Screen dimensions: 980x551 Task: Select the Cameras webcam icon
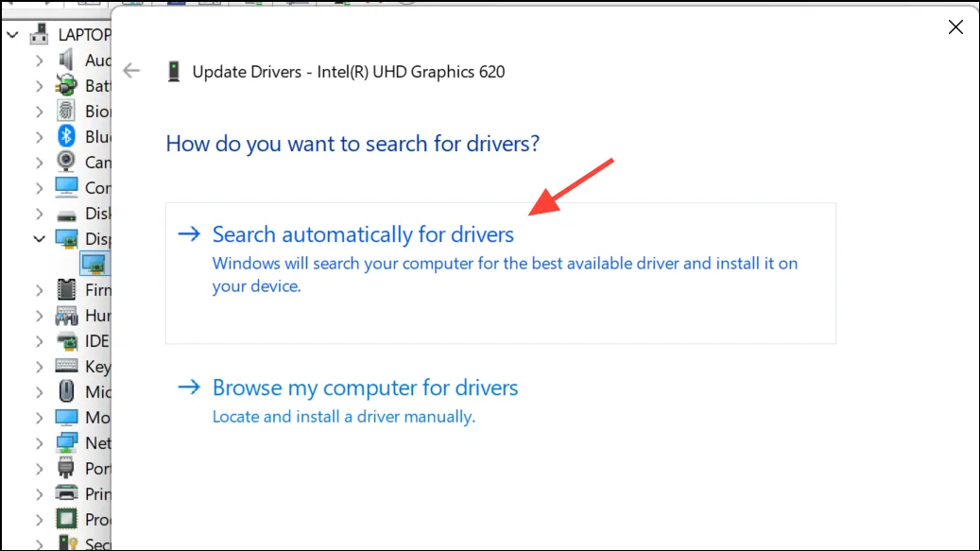pos(65,162)
